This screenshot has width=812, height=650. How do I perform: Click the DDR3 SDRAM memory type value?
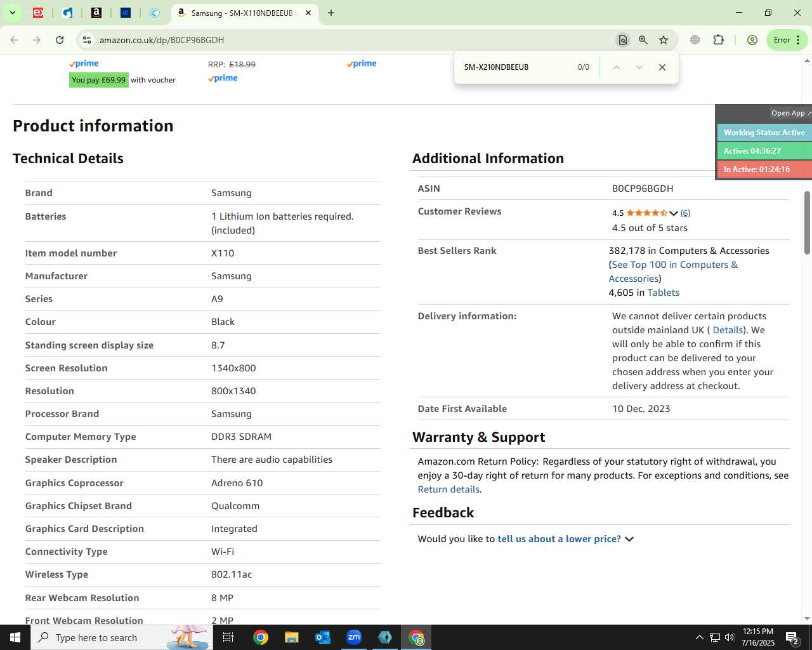(x=241, y=437)
